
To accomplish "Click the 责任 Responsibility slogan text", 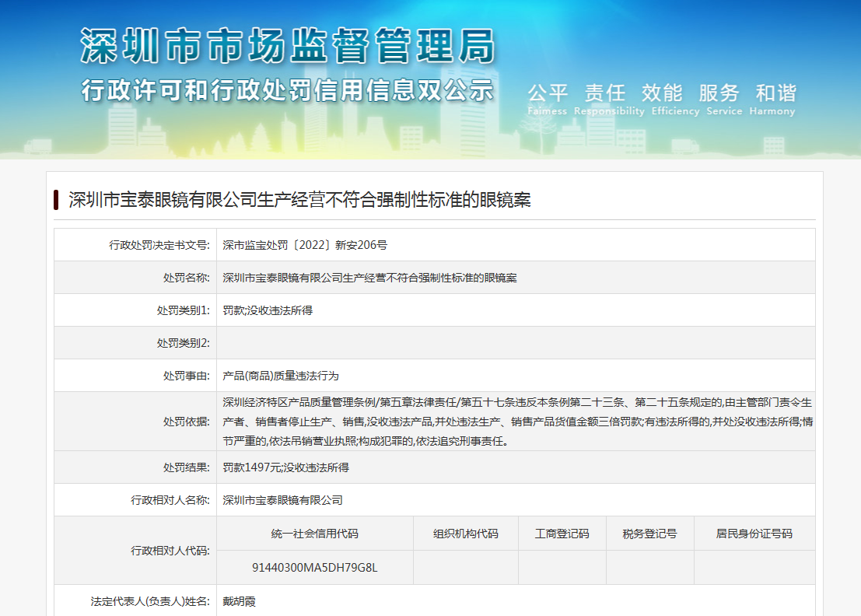I will [604, 100].
